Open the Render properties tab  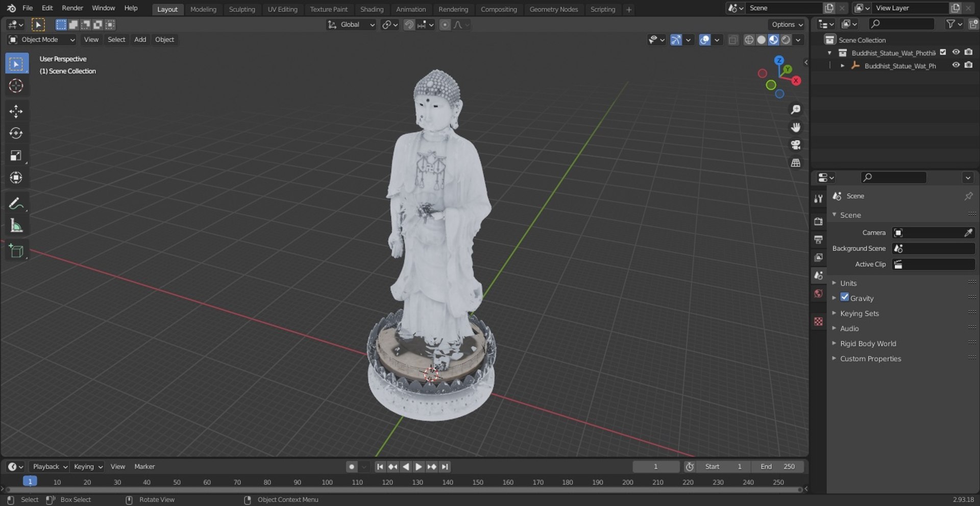click(819, 222)
